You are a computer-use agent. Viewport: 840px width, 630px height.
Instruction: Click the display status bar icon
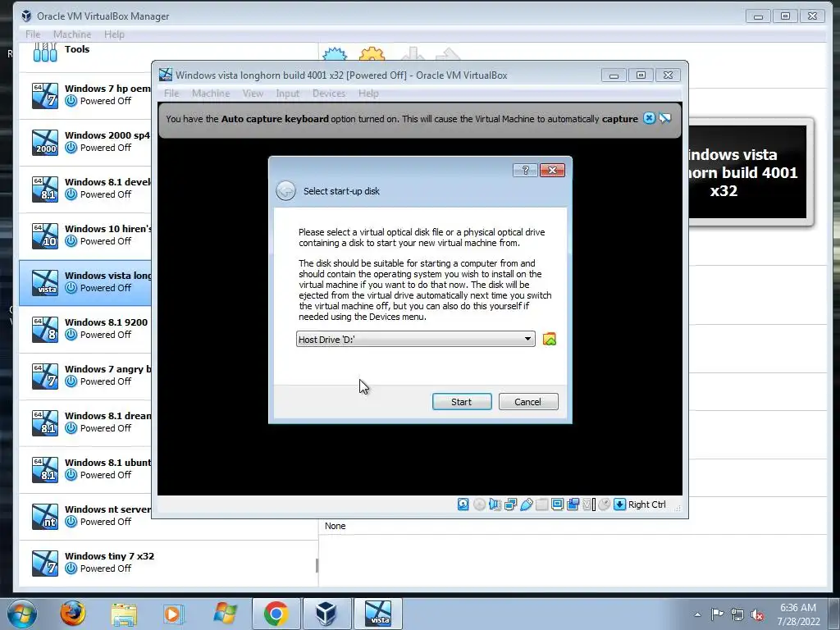click(x=557, y=504)
